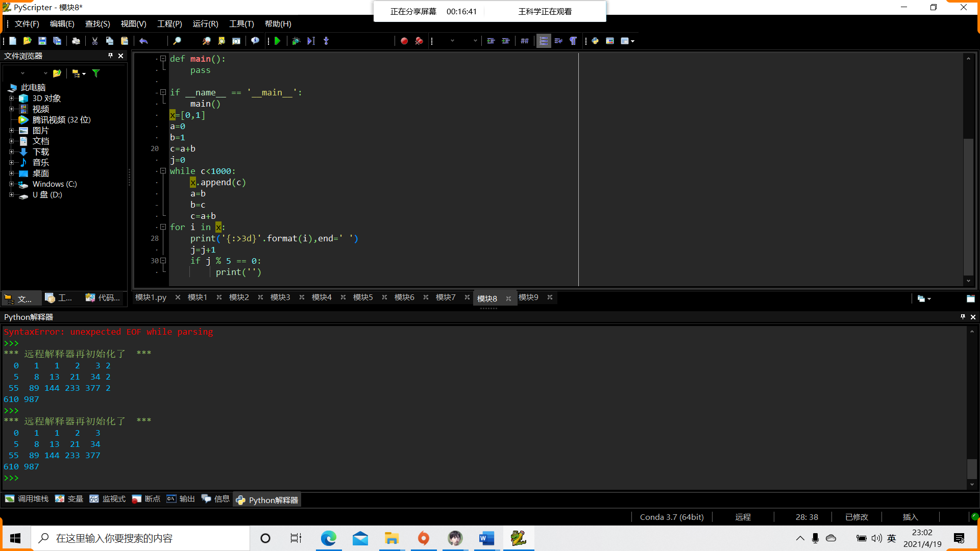
Task: Click the Find magnifier toolbar icon
Action: (x=177, y=41)
